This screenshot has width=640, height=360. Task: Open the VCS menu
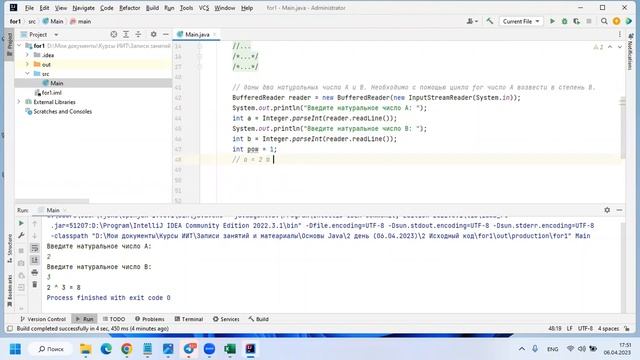pos(204,8)
